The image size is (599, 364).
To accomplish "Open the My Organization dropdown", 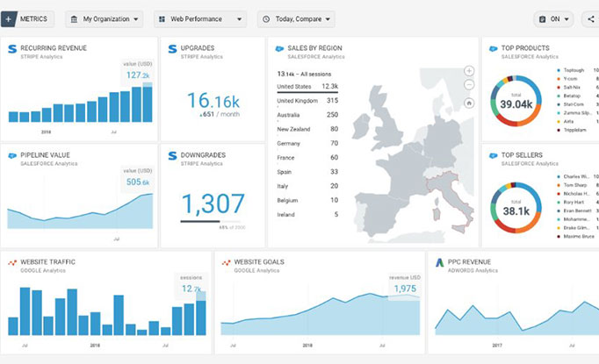I will point(104,18).
